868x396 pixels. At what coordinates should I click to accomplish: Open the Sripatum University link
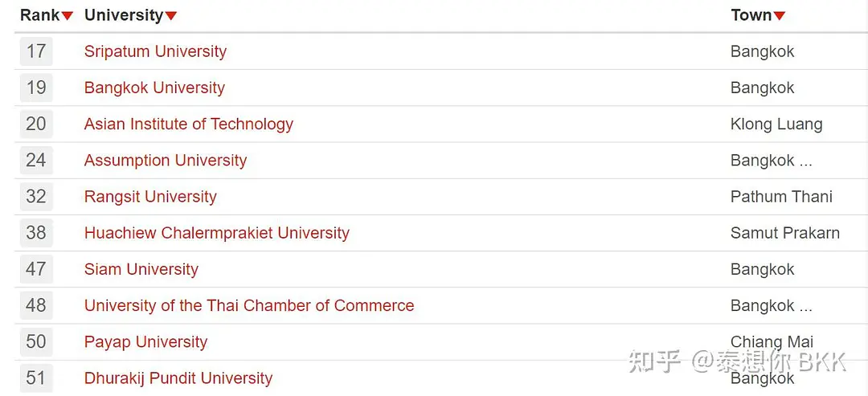(156, 51)
